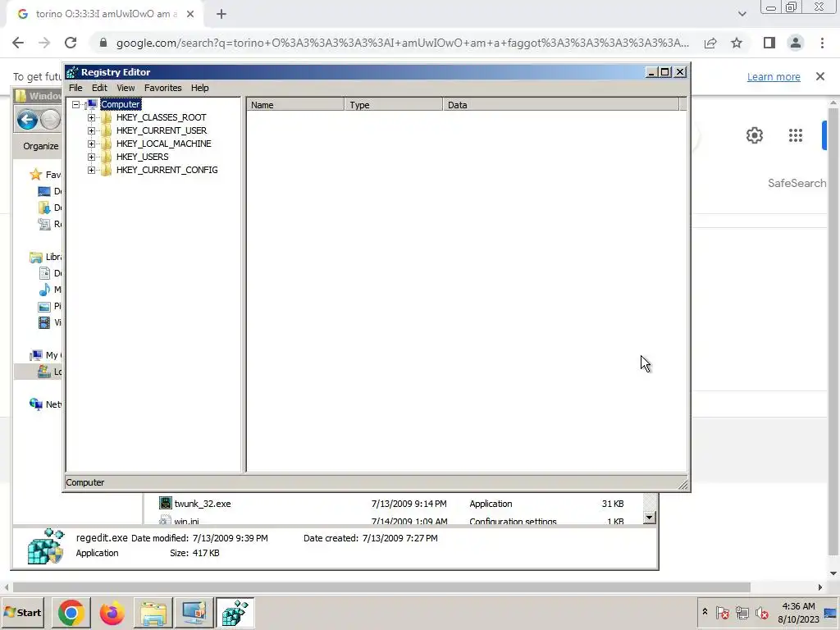The image size is (840, 630).
Task: Click the Registry Editor title bar icon
Action: pyautogui.click(x=72, y=72)
